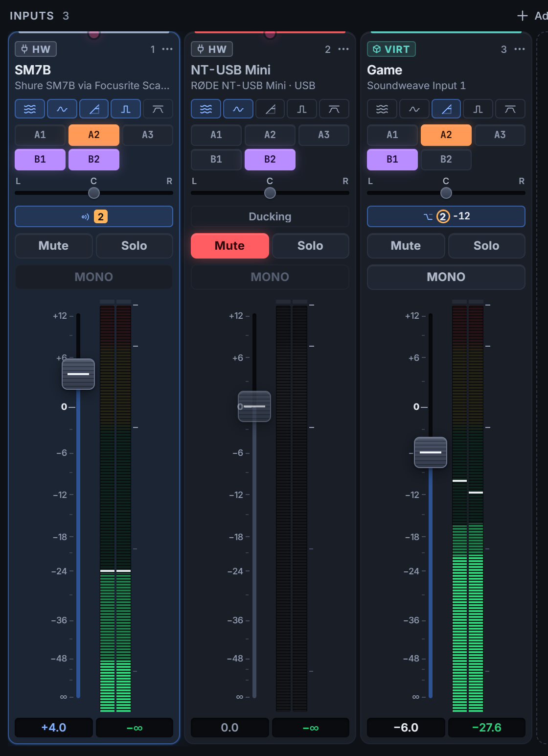Mute the SM7B input

point(54,246)
